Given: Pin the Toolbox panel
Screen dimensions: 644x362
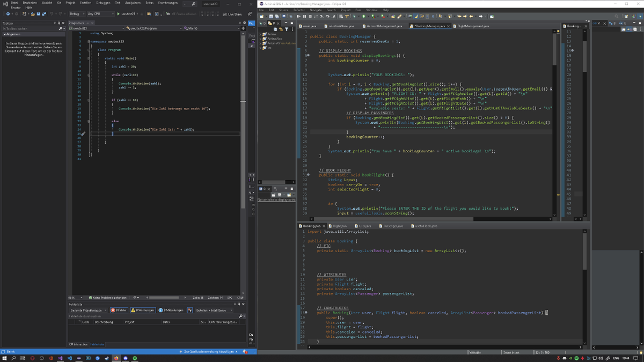Looking at the screenshot, I should coord(59,23).
